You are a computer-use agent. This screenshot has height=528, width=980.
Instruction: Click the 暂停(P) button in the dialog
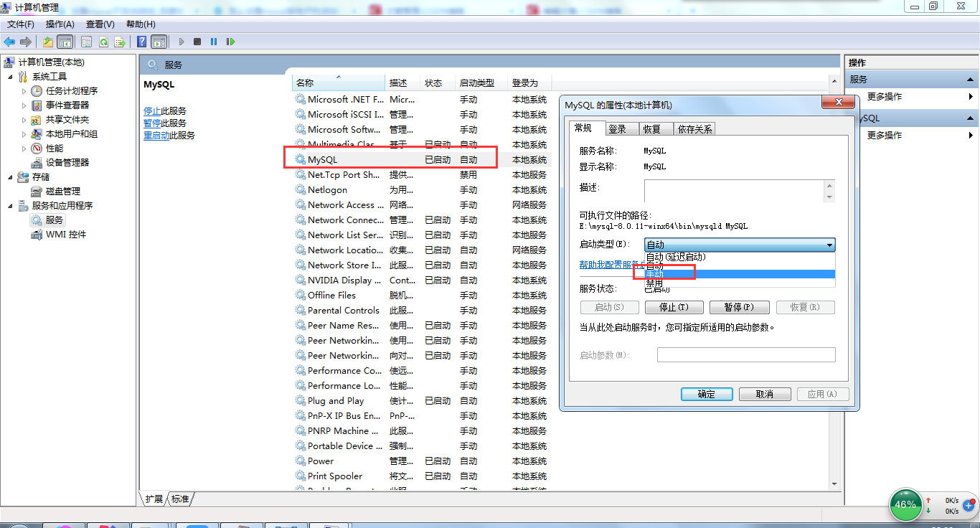pyautogui.click(x=739, y=307)
